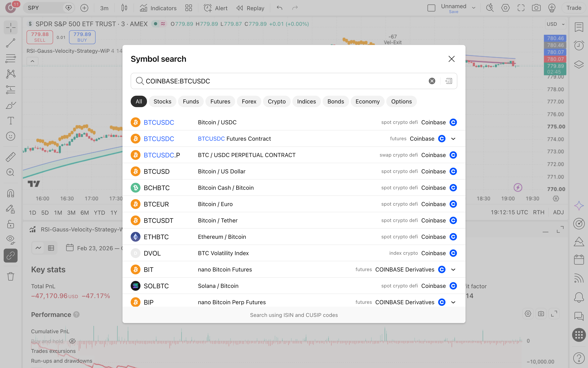Select BTCUSDC Bitcoin / USDC spot result
This screenshot has height=368, width=588.
pos(294,122)
